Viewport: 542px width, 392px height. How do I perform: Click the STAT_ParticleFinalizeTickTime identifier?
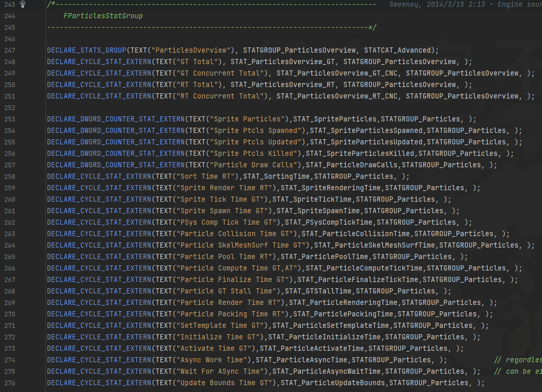(x=358, y=279)
